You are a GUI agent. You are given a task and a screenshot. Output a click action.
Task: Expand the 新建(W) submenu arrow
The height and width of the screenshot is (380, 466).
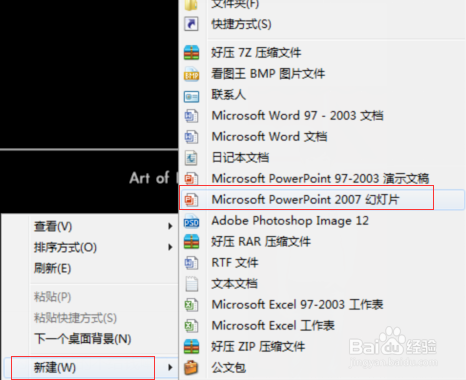(170, 368)
